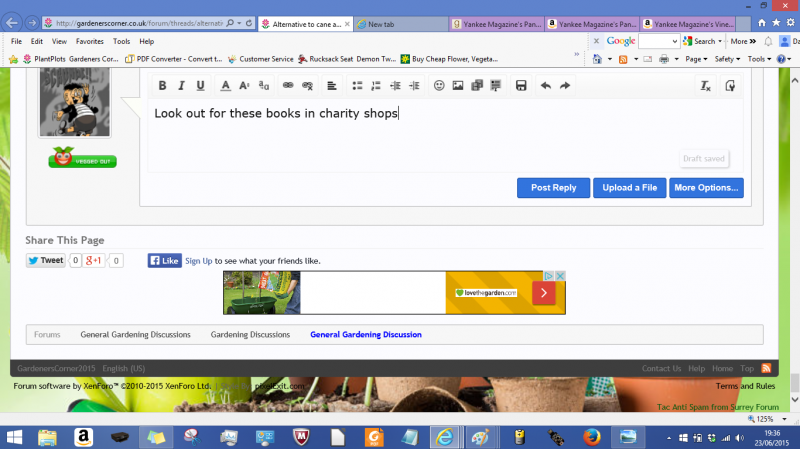
Task: Click the Upload a File button
Action: pyautogui.click(x=629, y=187)
